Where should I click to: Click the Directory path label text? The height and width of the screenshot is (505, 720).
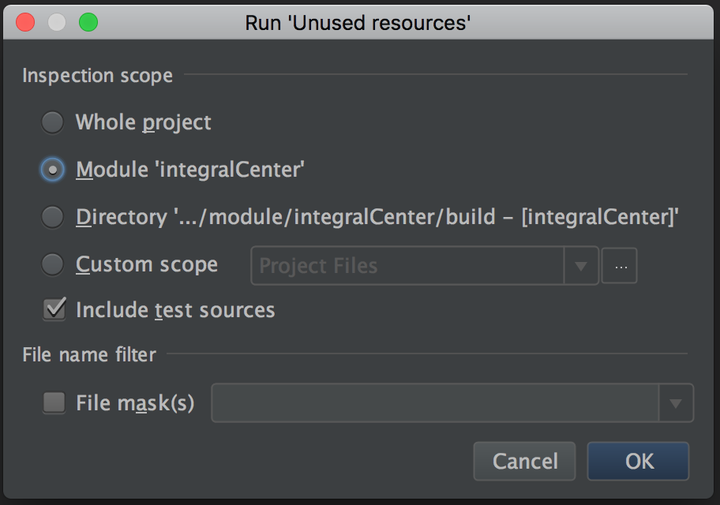point(378,217)
